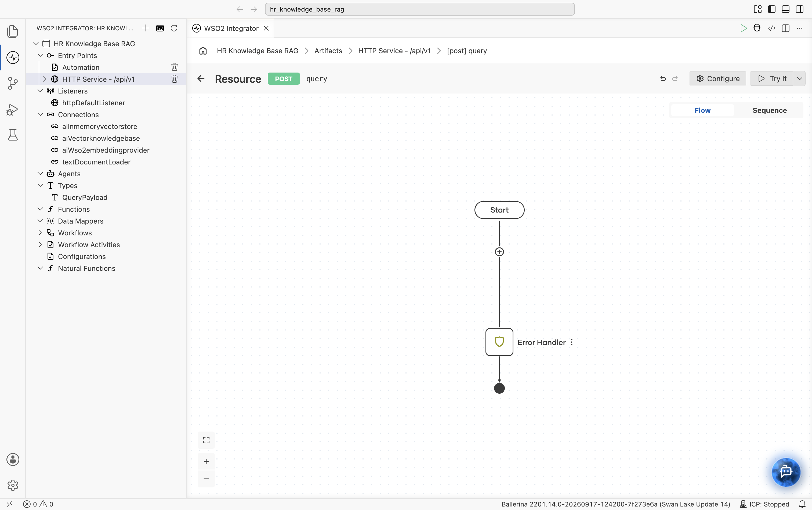Run the integration with the play icon
This screenshot has width=812, height=510.
(x=743, y=28)
